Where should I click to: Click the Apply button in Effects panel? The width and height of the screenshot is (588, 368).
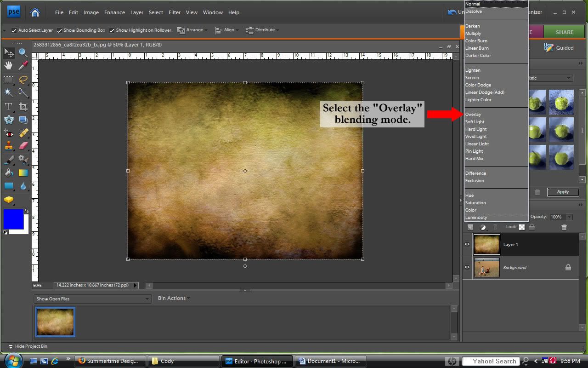563,192
